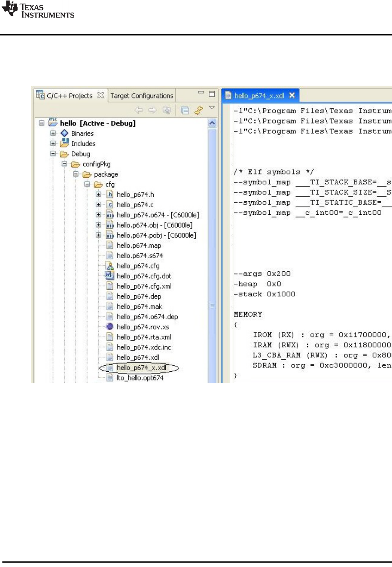Click the '-heap 0x0' line in editor
Image resolution: width=392 pixels, height=567 pixels.
[x=257, y=284]
